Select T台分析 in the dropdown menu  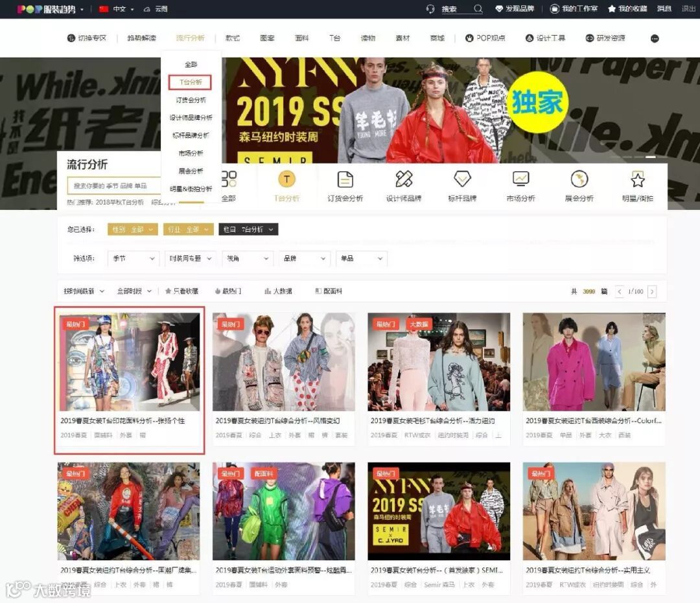191,82
